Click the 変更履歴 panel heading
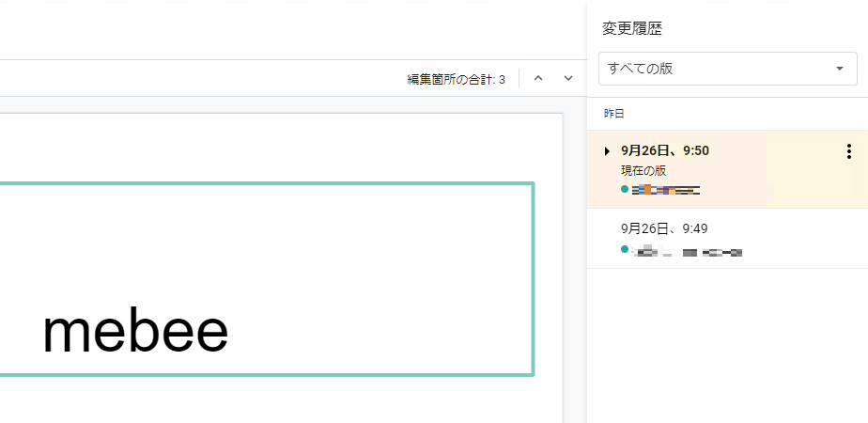 pyautogui.click(x=632, y=29)
